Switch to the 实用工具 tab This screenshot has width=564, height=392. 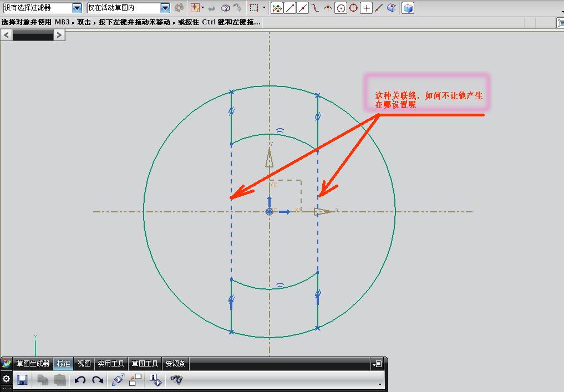click(111, 364)
